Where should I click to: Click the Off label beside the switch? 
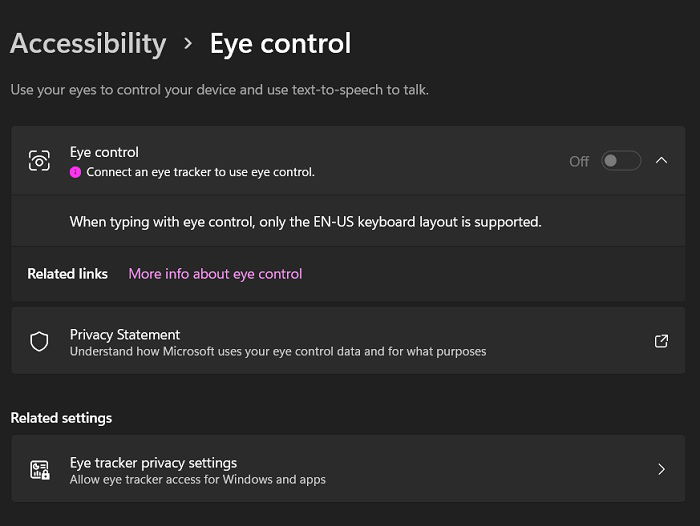(579, 161)
